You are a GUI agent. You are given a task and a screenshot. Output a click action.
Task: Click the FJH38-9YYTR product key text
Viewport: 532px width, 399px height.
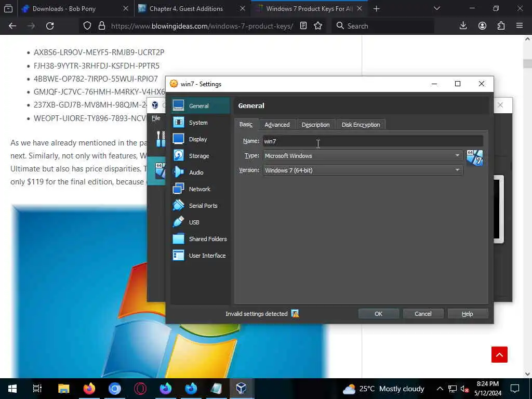[96, 65]
